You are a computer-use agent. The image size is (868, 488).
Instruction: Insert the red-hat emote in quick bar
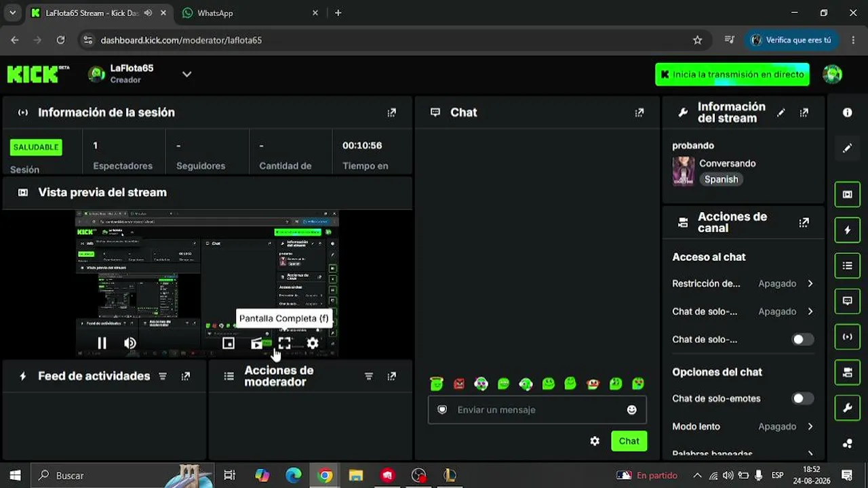593,384
